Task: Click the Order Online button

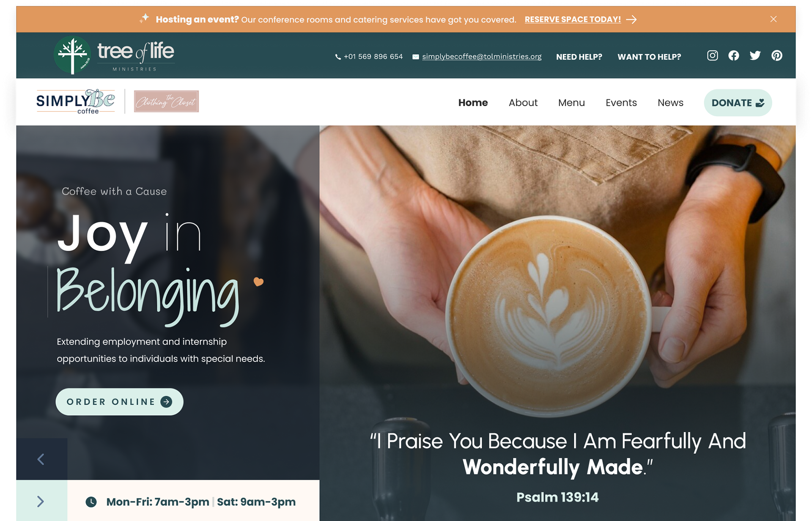Action: click(119, 402)
